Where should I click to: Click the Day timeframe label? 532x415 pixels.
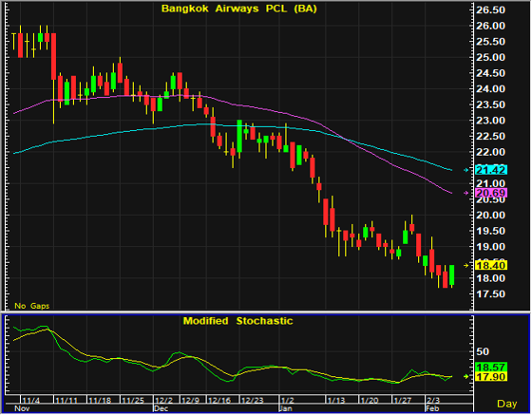(507, 404)
